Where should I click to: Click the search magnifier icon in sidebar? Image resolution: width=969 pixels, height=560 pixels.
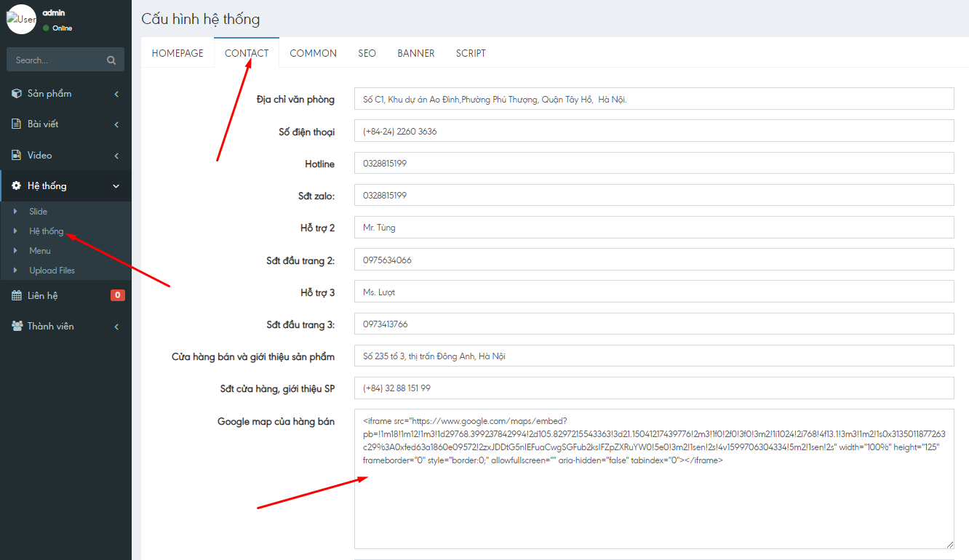pos(111,60)
